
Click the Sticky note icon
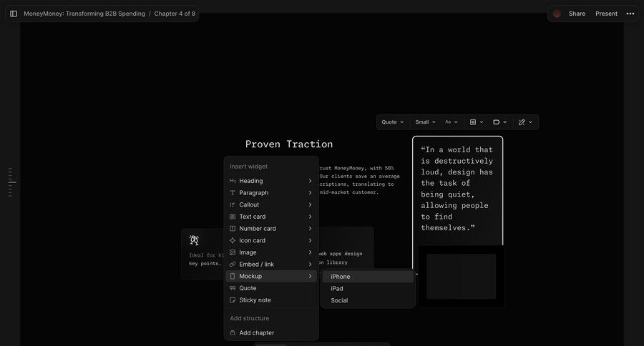pos(233,300)
